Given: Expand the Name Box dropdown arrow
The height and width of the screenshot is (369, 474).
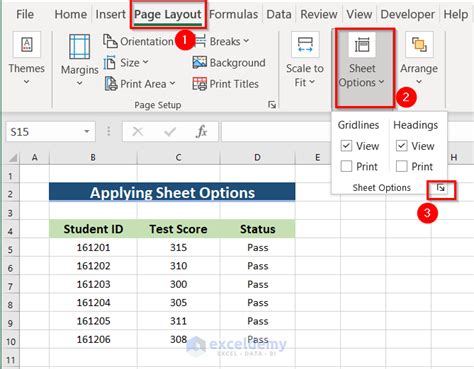Looking at the screenshot, I should (87, 132).
